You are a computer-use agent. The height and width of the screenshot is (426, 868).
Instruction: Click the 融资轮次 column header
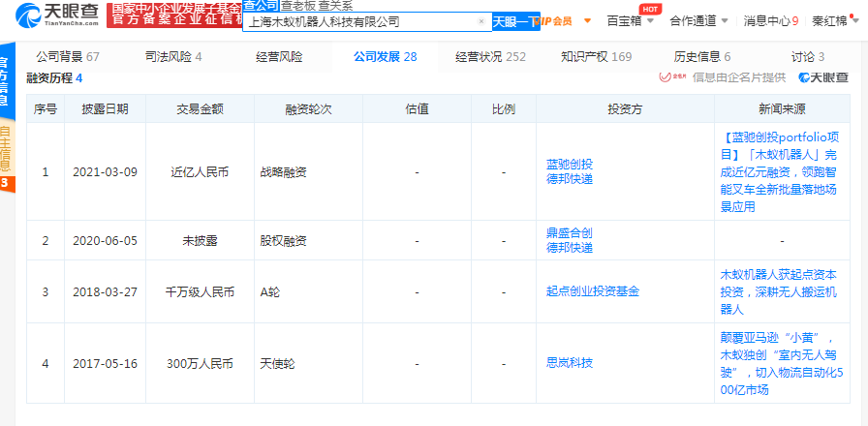308,109
